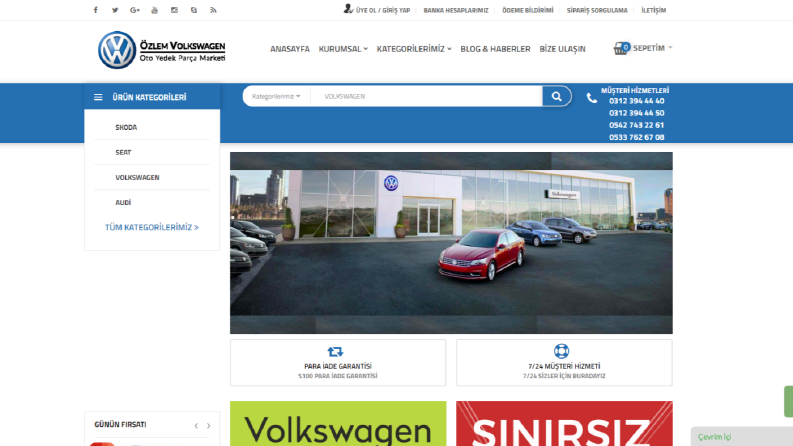Click the hamburger menu icon
The width and height of the screenshot is (793, 446).
(x=98, y=97)
